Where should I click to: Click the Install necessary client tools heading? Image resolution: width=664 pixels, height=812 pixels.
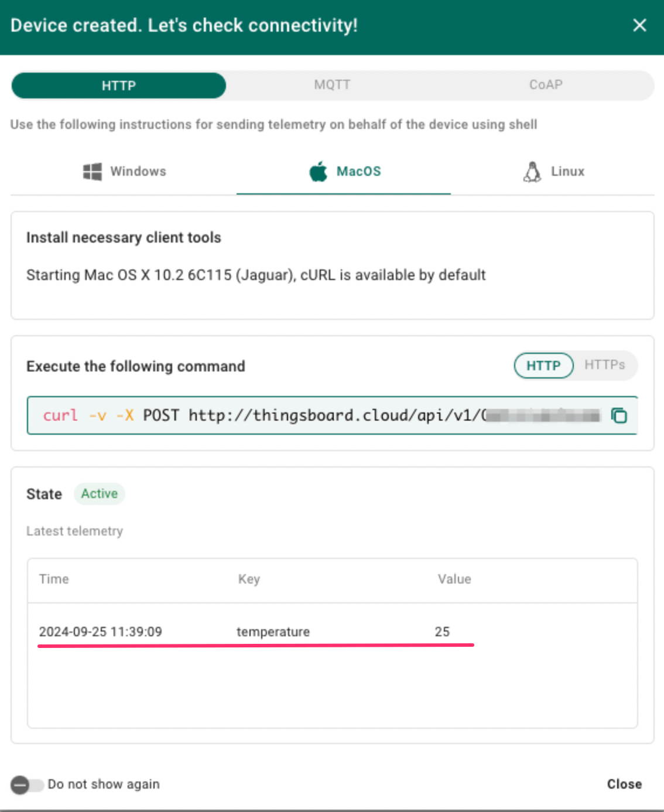click(x=124, y=237)
